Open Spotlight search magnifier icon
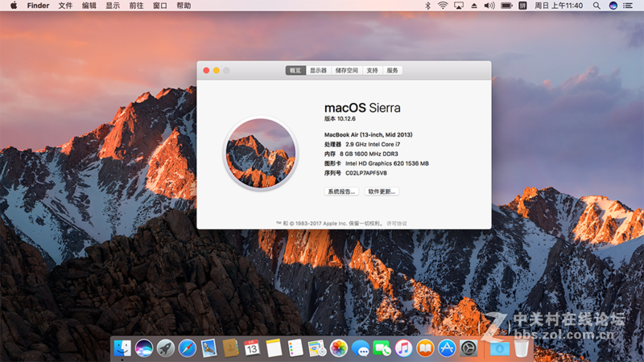The image size is (644, 362). point(597,6)
